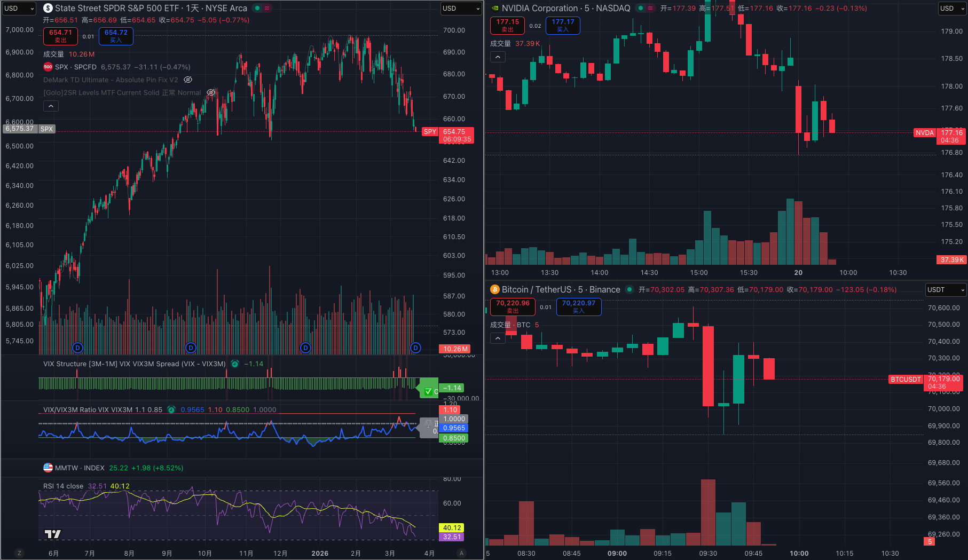This screenshot has width=968, height=560.
Task: Click the SPX · SPCFD legend label
Action: [x=76, y=67]
